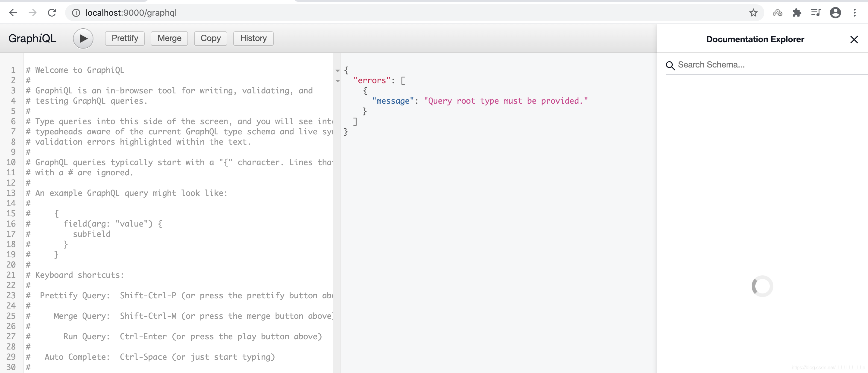Image resolution: width=868 pixels, height=373 pixels.
Task: Go back in browser history
Action: (x=13, y=13)
